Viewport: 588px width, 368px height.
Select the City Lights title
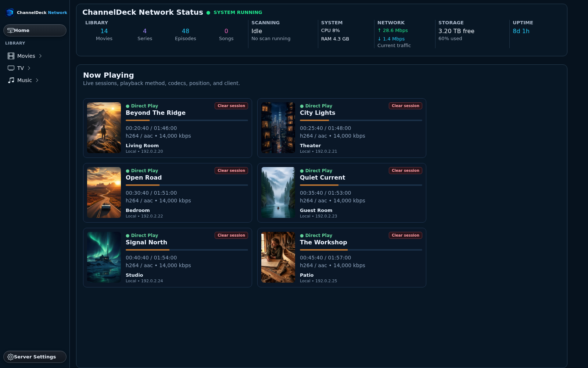318,113
